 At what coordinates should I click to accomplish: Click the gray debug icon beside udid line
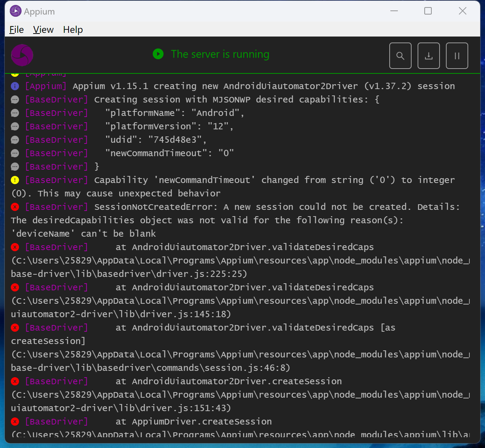(15, 140)
